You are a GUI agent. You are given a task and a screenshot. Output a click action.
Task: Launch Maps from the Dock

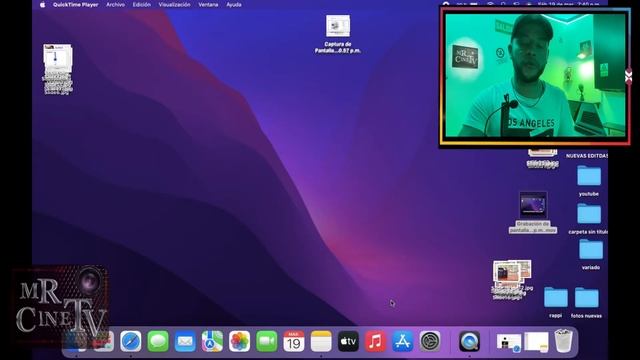[212, 341]
